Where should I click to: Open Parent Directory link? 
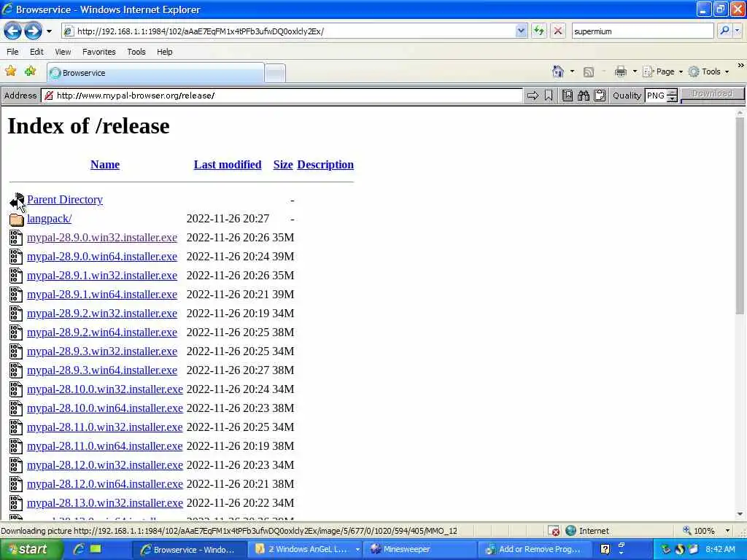(x=65, y=200)
